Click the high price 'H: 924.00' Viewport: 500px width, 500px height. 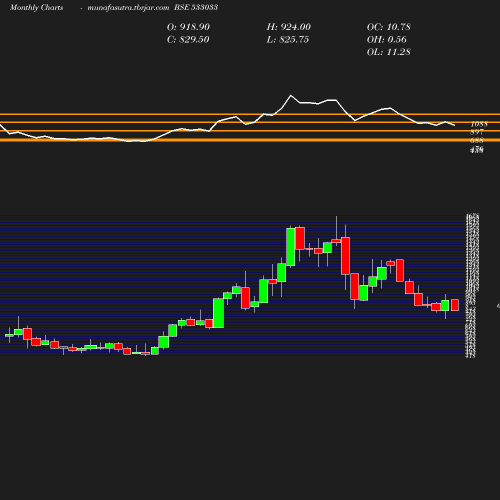tap(289, 27)
